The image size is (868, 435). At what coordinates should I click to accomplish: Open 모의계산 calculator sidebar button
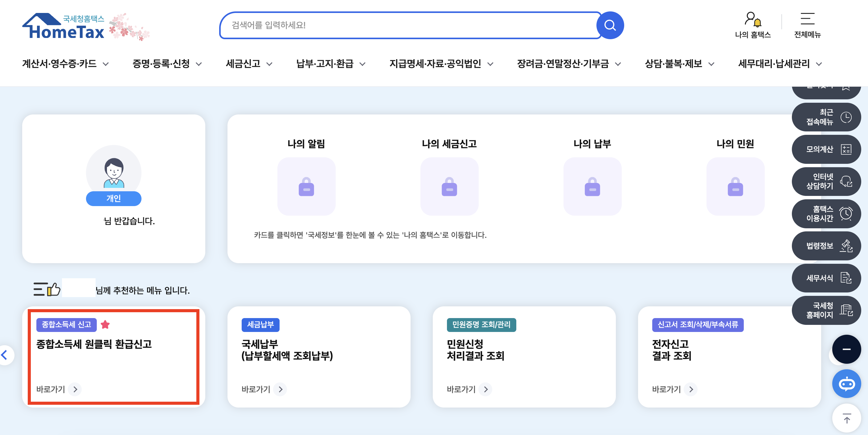pyautogui.click(x=826, y=149)
